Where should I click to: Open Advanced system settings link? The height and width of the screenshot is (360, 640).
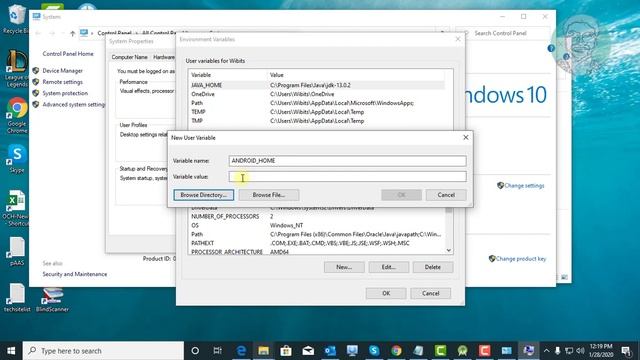tap(73, 105)
